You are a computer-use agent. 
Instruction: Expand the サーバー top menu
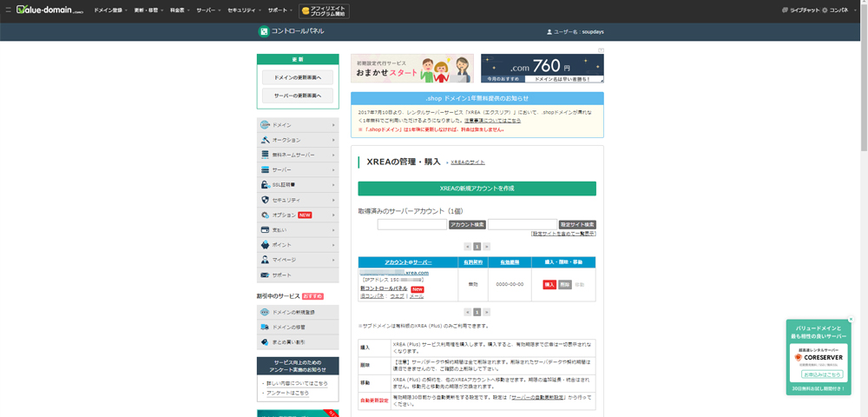[208, 10]
